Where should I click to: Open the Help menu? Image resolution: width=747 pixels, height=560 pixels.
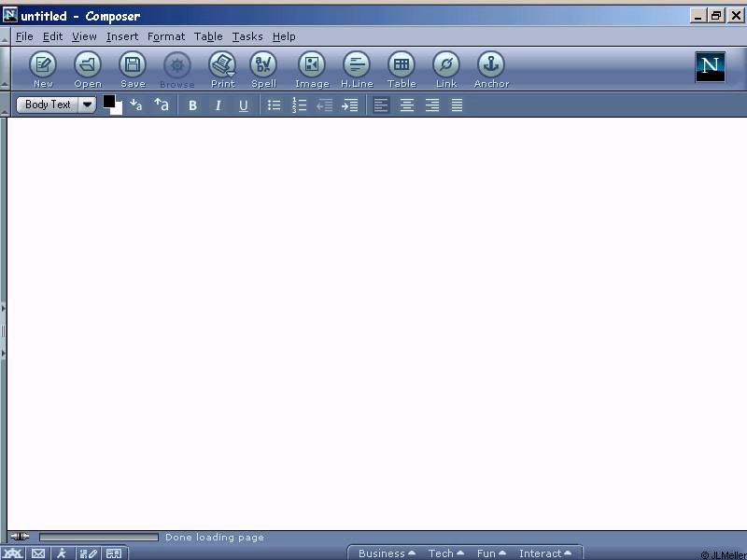[x=284, y=36]
